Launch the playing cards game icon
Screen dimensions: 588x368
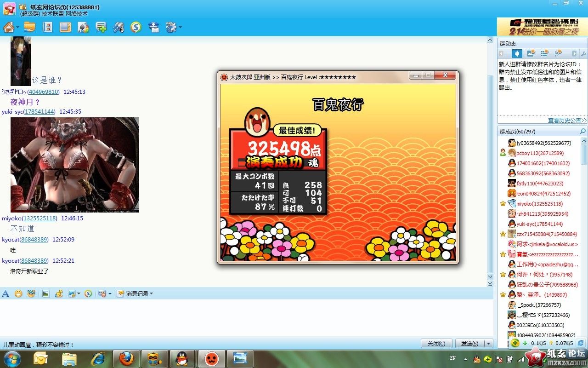(83, 27)
